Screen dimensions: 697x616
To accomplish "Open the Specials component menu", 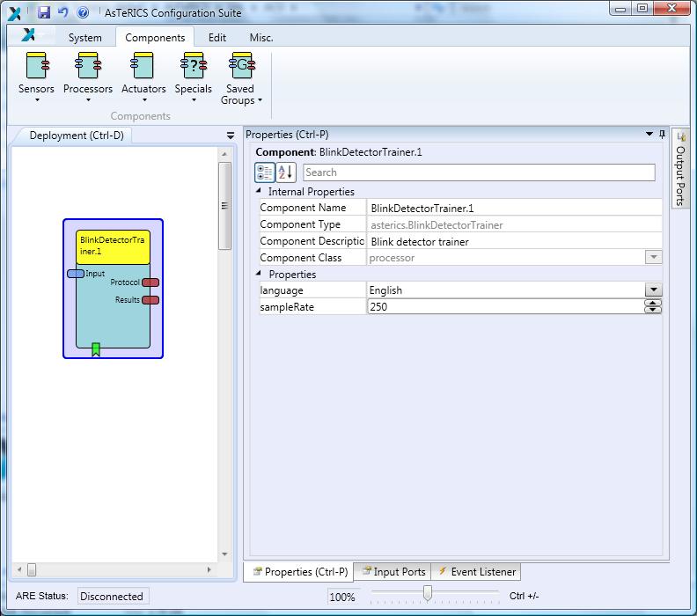I will (194, 77).
